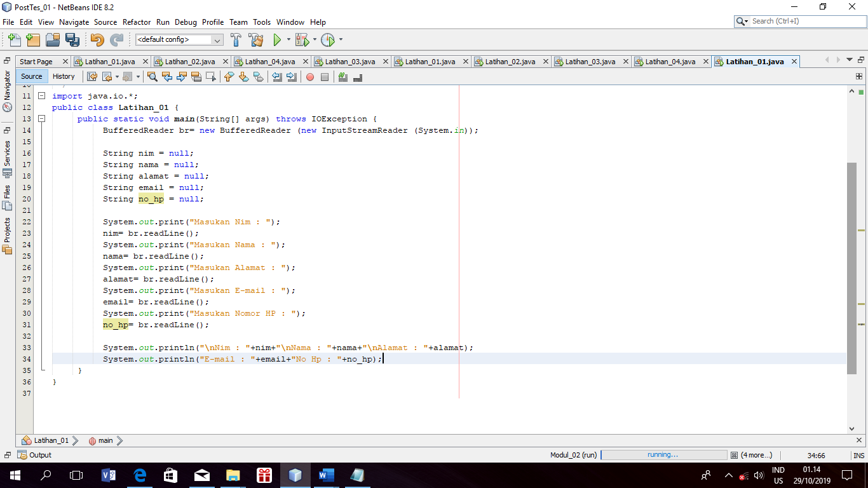Comment out the line with the Comment icon

(343, 77)
